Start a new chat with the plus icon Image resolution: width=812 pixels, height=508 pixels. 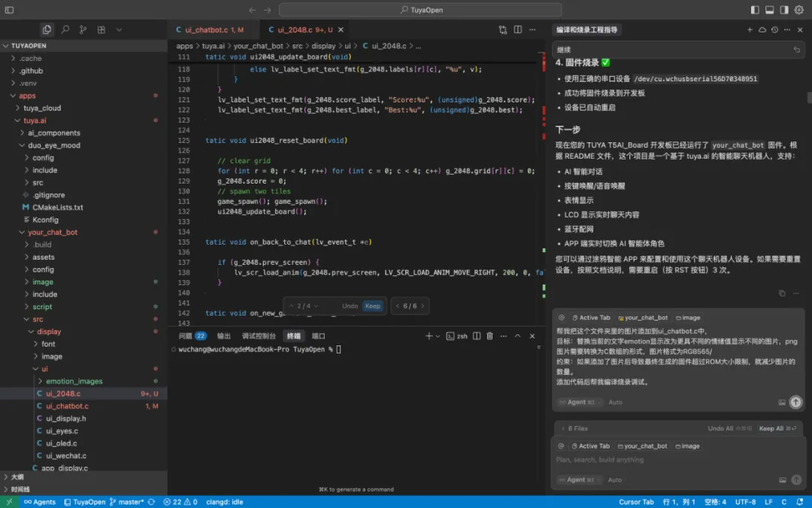(750, 29)
